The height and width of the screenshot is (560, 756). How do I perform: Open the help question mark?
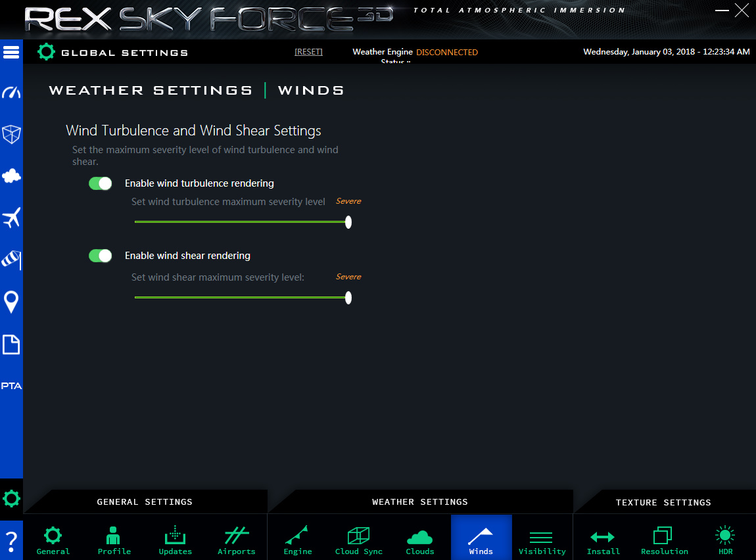point(11,541)
